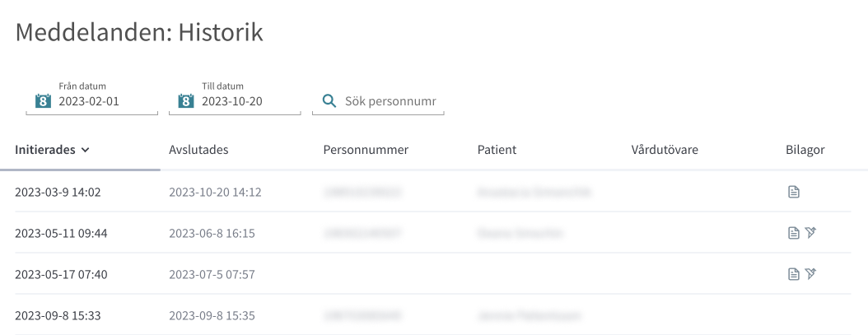Sort by the Personnummer column
The image size is (868, 335).
tap(366, 150)
